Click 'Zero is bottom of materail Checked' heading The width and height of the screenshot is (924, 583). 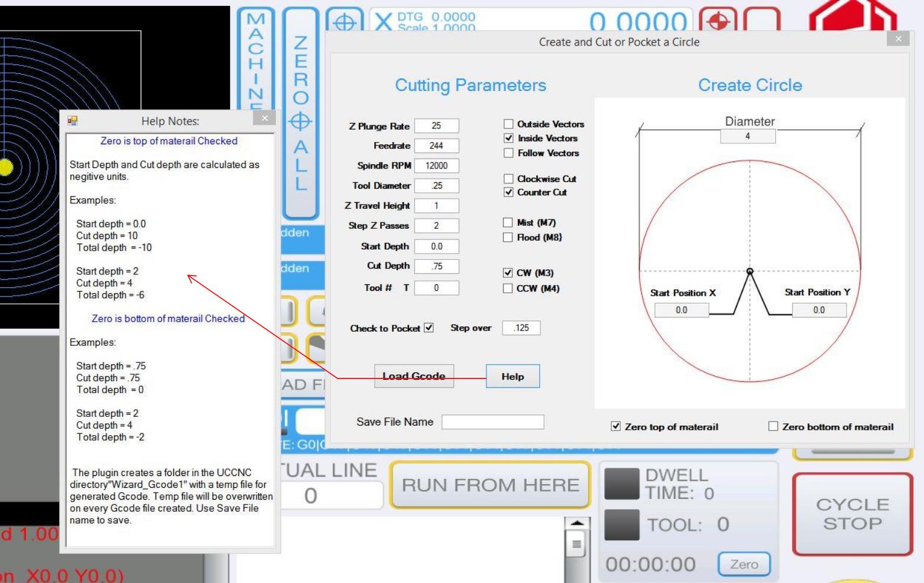click(168, 318)
